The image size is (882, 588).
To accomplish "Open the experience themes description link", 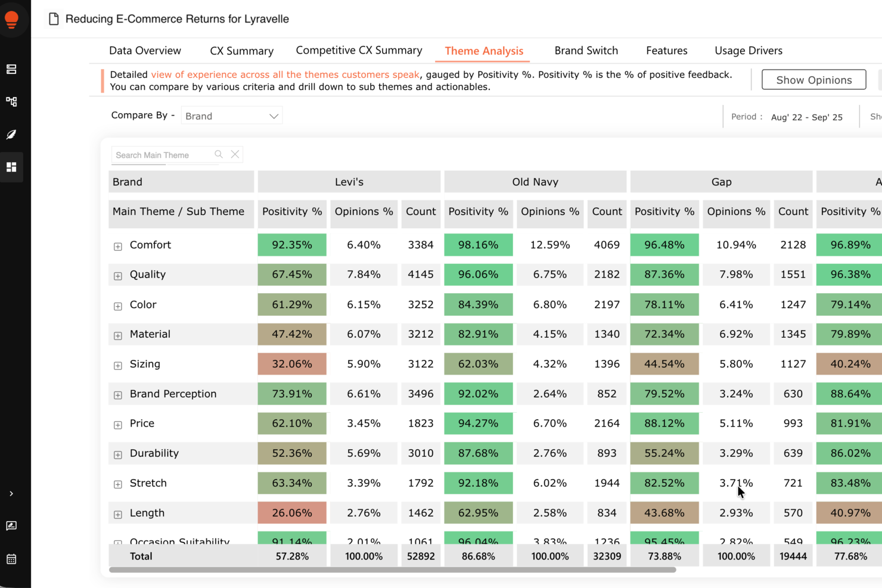I will 285,74.
